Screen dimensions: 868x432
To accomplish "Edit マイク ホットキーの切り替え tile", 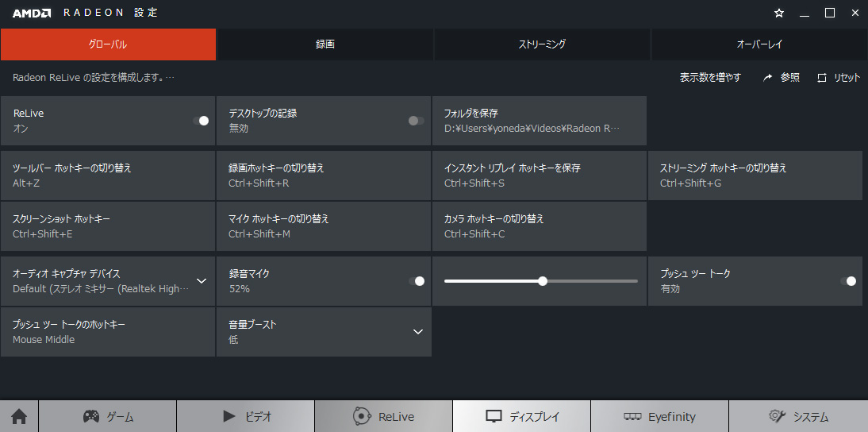I will pyautogui.click(x=324, y=226).
